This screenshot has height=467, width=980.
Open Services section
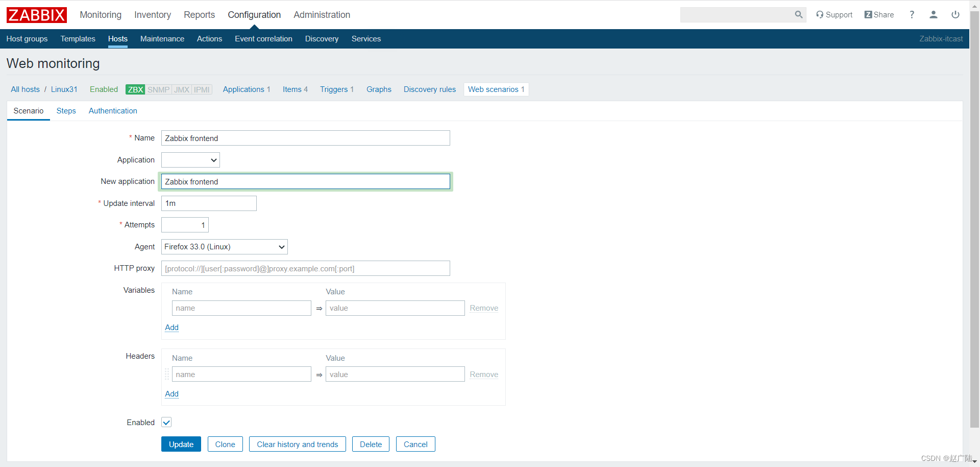(366, 39)
